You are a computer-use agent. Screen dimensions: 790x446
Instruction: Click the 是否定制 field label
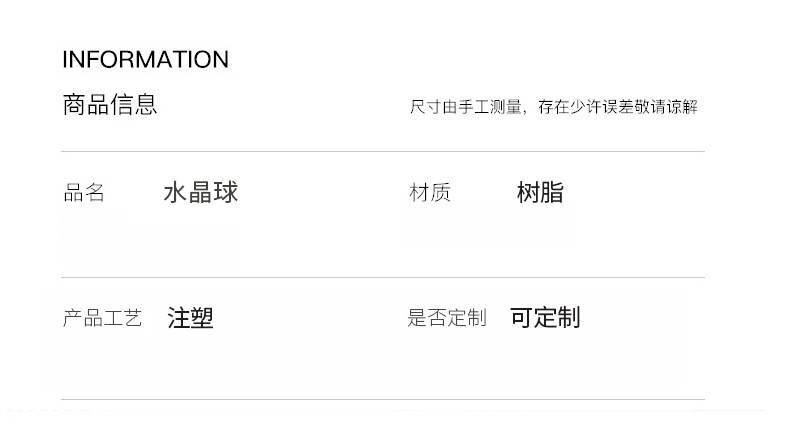coord(446,318)
